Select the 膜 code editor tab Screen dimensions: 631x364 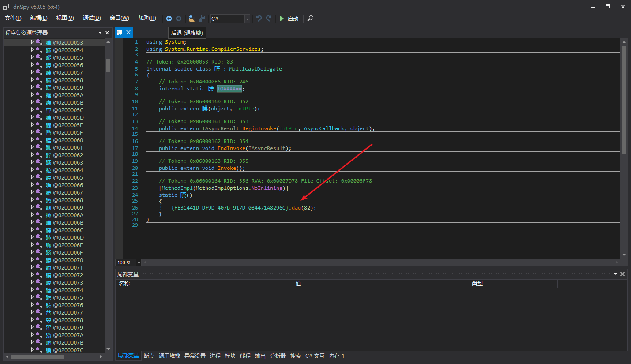point(119,32)
